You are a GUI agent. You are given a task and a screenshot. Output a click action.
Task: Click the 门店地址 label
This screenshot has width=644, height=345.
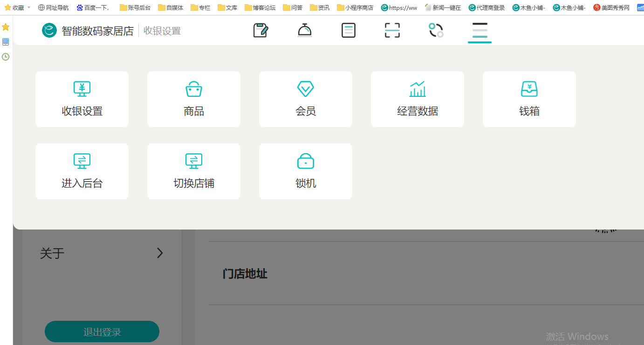coord(245,274)
